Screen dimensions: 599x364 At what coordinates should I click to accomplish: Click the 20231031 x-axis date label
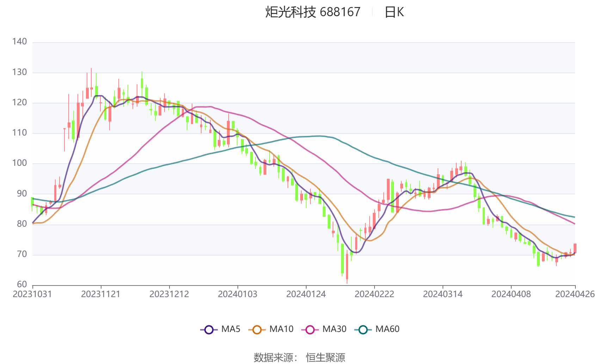pyautogui.click(x=32, y=294)
